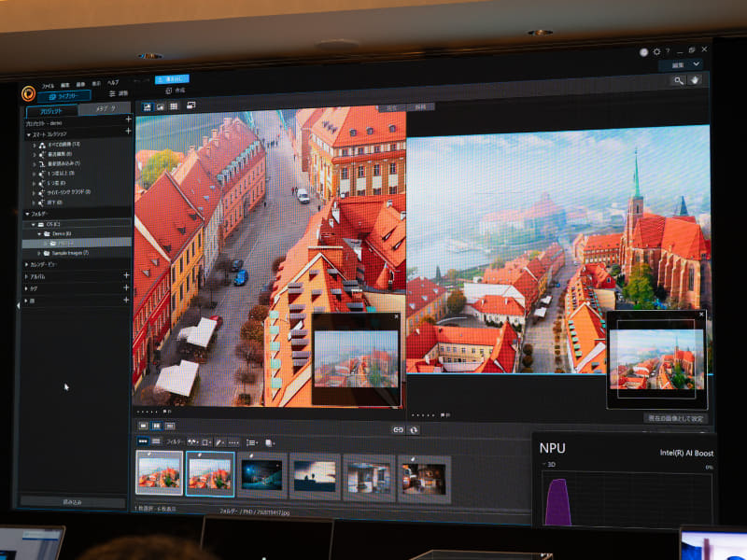Image resolution: width=747 pixels, height=560 pixels.
Task: Add smart collection with plus icon
Action: pyautogui.click(x=128, y=131)
